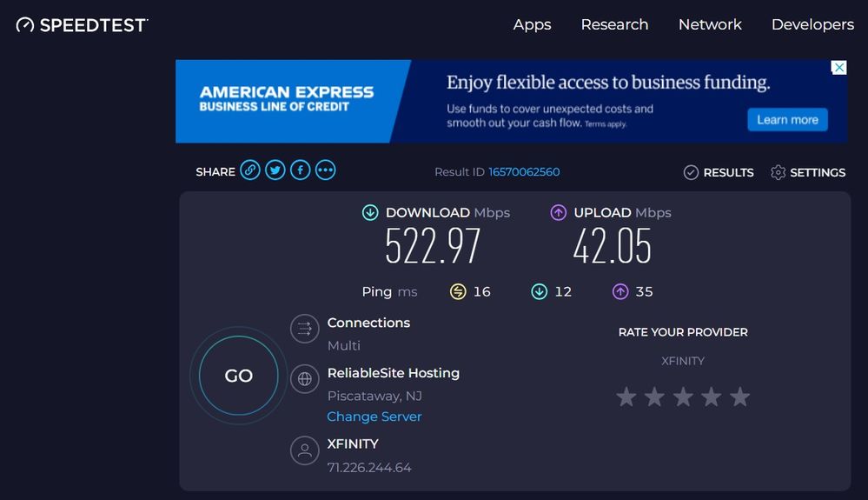Open the Network menu item

(x=710, y=24)
